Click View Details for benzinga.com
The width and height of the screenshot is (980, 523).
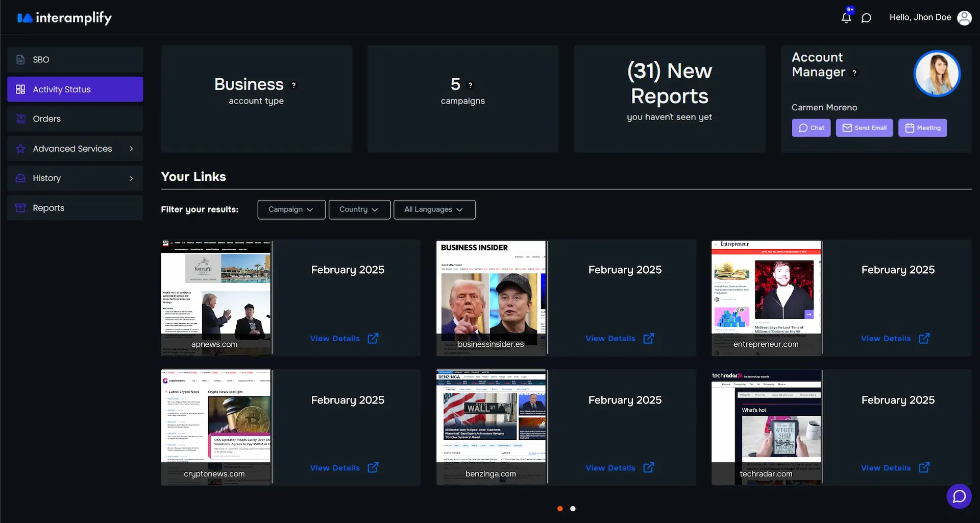[x=610, y=468]
